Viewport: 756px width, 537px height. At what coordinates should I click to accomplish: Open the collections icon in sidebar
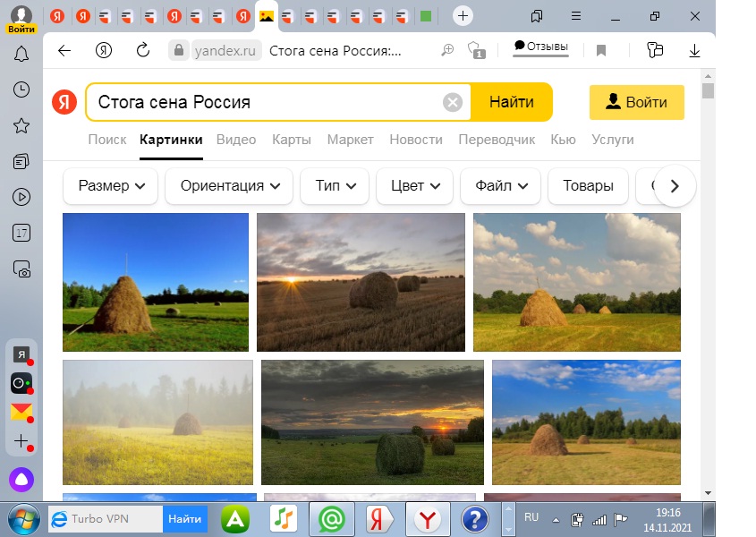click(21, 162)
